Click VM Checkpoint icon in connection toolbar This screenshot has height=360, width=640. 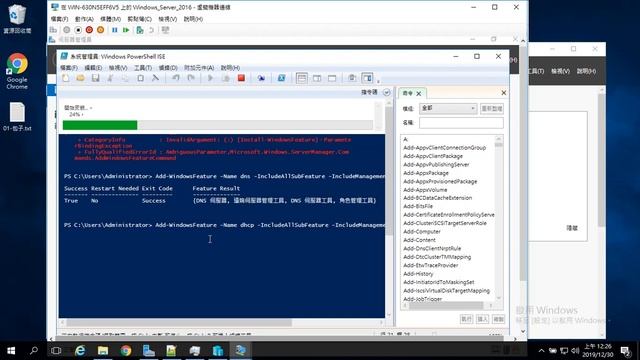(x=140, y=30)
